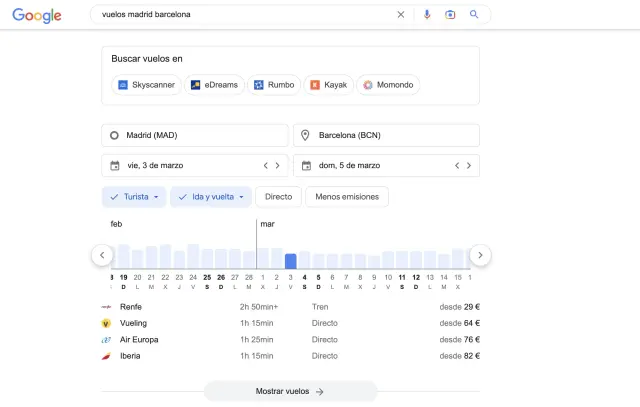Focus the search box text vuelos madrid barcelona

(146, 14)
